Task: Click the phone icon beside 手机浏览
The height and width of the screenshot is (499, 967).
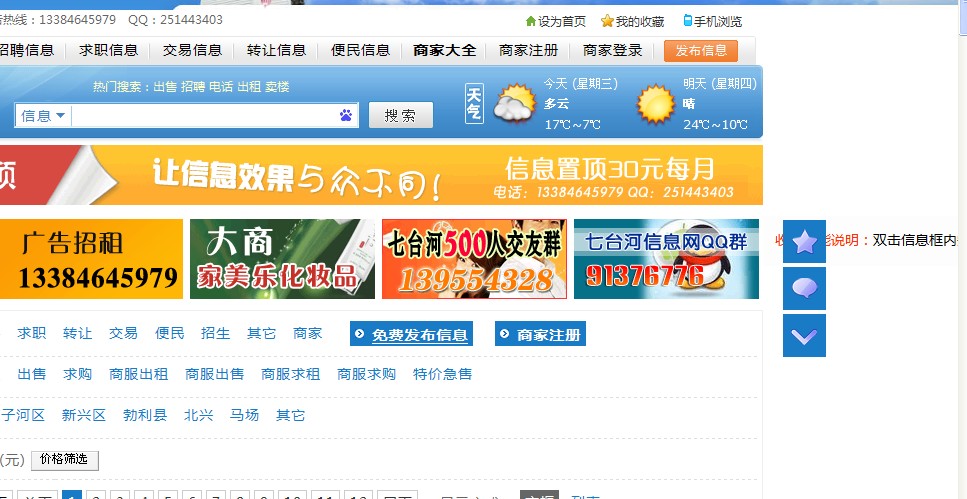Action: click(x=688, y=21)
